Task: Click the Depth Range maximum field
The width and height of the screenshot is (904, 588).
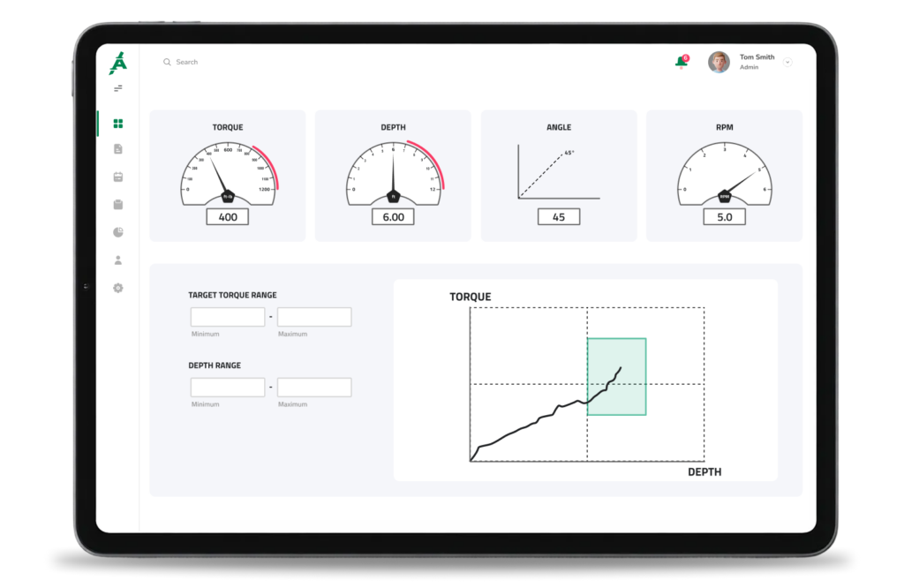Action: pyautogui.click(x=314, y=388)
